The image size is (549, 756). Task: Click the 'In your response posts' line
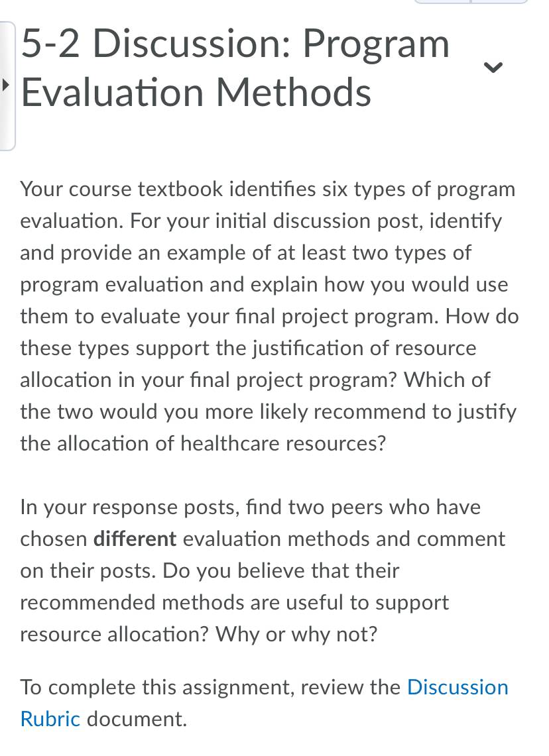[251, 508]
